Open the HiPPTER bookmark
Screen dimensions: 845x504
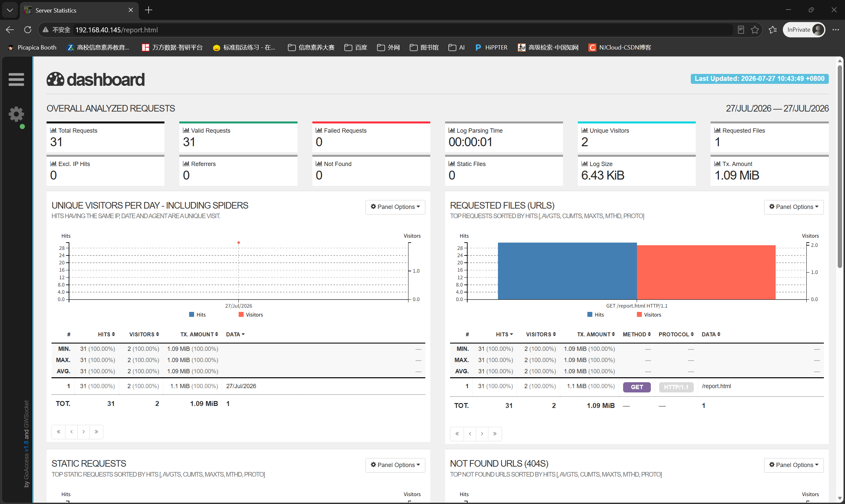(491, 48)
